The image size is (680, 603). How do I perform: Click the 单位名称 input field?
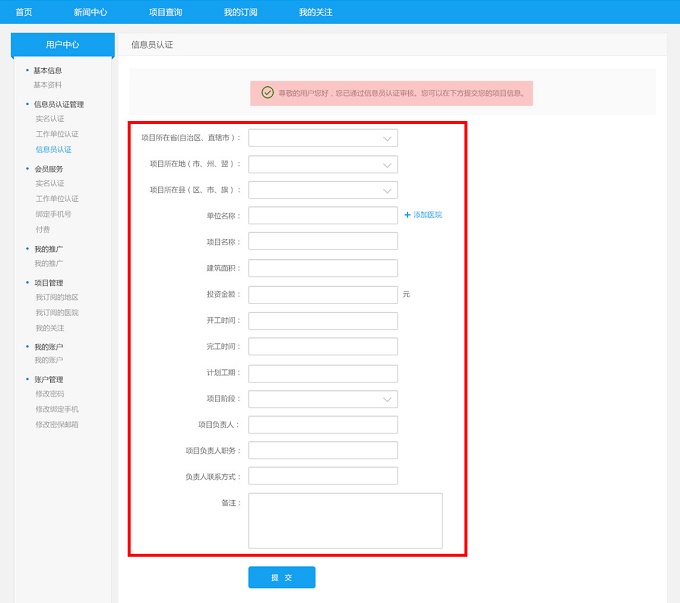point(322,215)
